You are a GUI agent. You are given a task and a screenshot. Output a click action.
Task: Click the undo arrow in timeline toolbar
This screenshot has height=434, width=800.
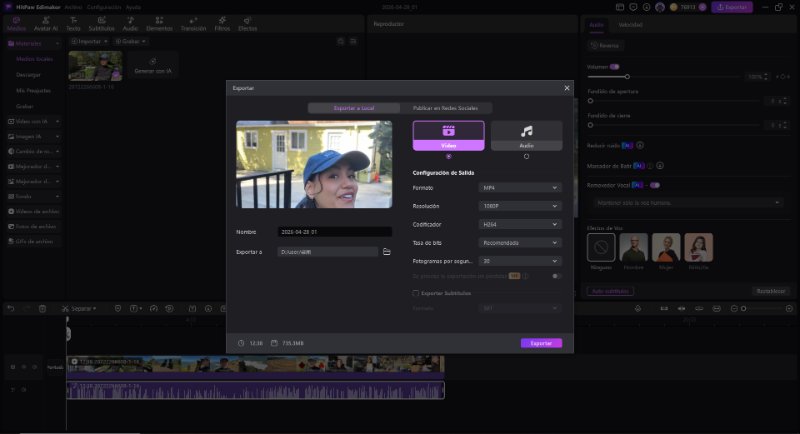(10, 309)
